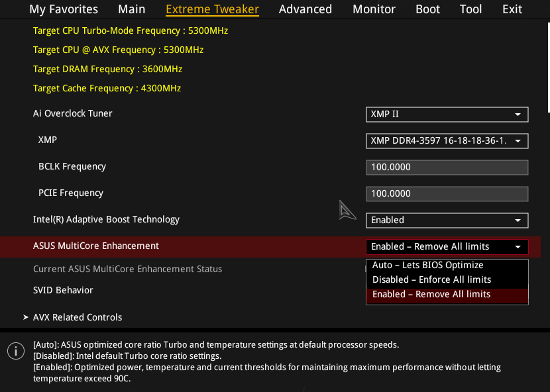This screenshot has width=550, height=392.
Task: Select Intel(R) Adaptive Boost Technology label
Action: tap(106, 219)
